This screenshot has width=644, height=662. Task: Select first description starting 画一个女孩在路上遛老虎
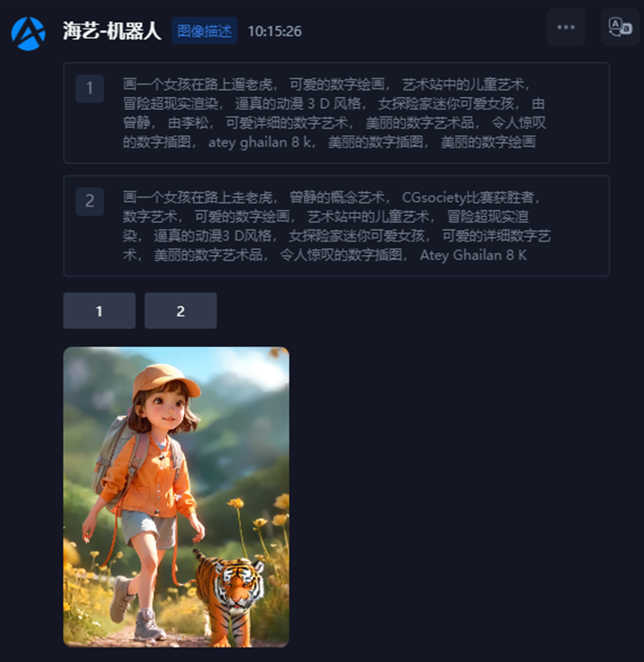tap(337, 113)
